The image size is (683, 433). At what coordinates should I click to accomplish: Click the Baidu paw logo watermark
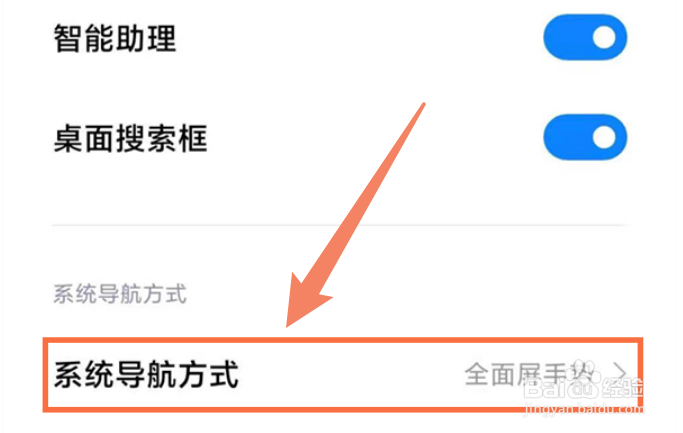tap(583, 378)
